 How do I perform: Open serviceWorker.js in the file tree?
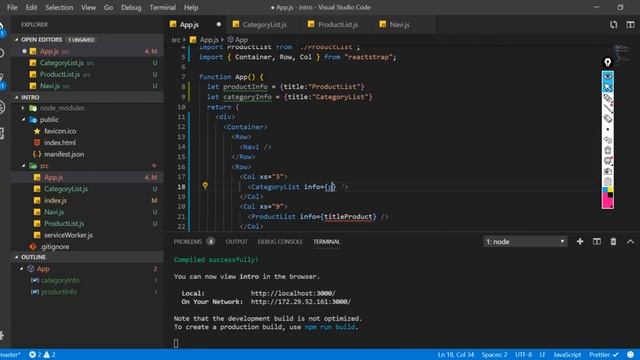[68, 235]
